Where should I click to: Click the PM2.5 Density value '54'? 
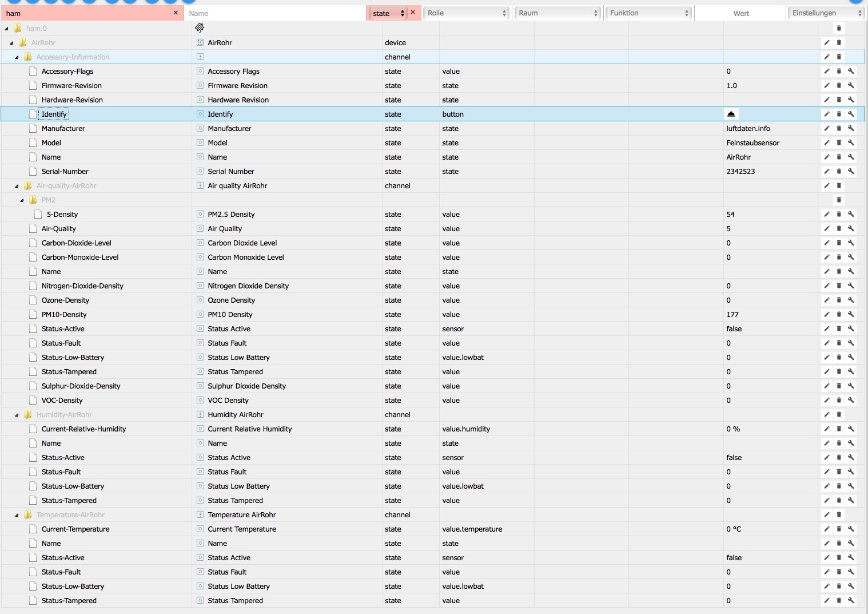730,214
